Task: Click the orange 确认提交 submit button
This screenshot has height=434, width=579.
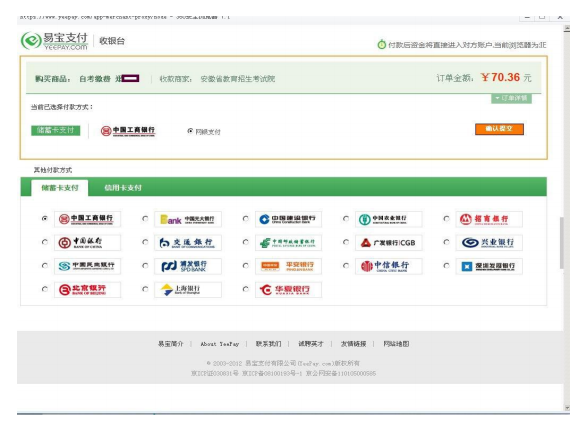Action: click(499, 129)
